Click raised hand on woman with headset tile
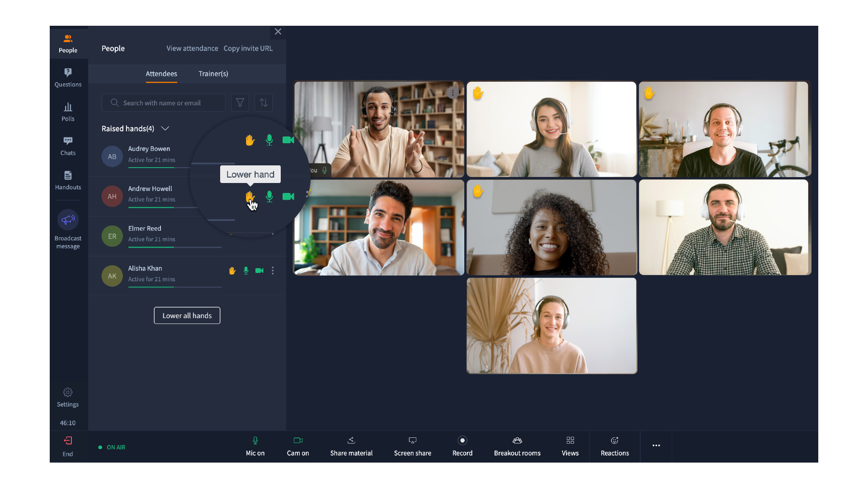 pyautogui.click(x=478, y=93)
